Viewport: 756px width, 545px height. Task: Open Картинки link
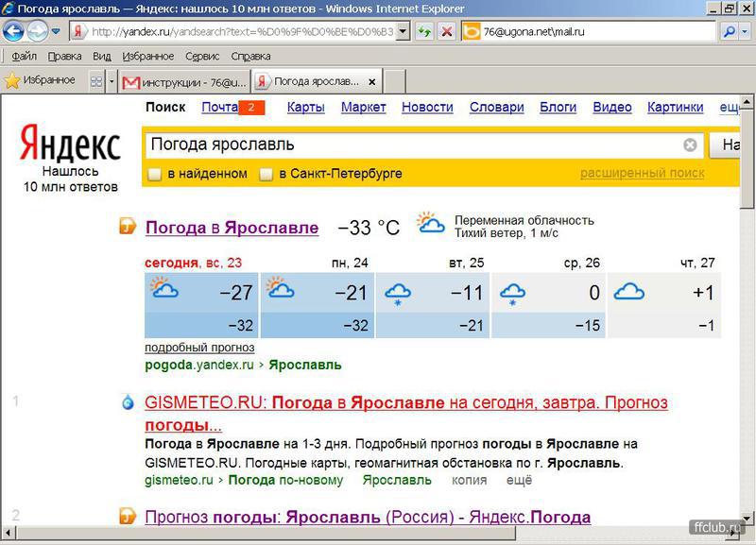tap(675, 107)
